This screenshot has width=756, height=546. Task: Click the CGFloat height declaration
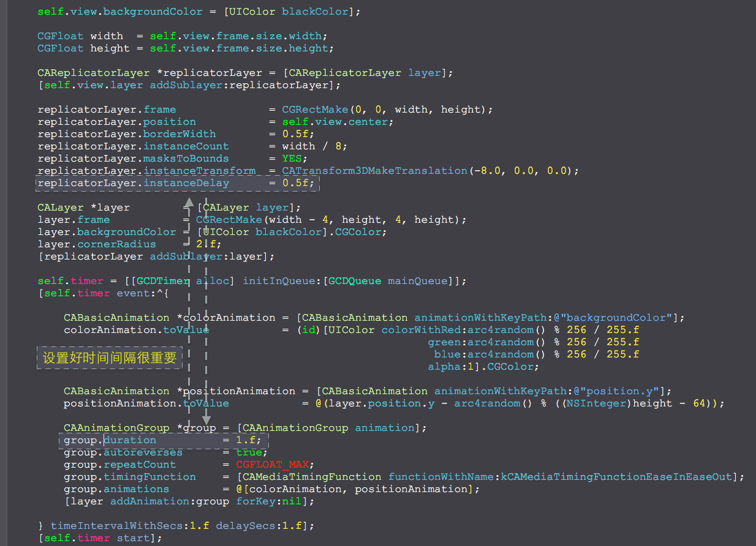[83, 48]
